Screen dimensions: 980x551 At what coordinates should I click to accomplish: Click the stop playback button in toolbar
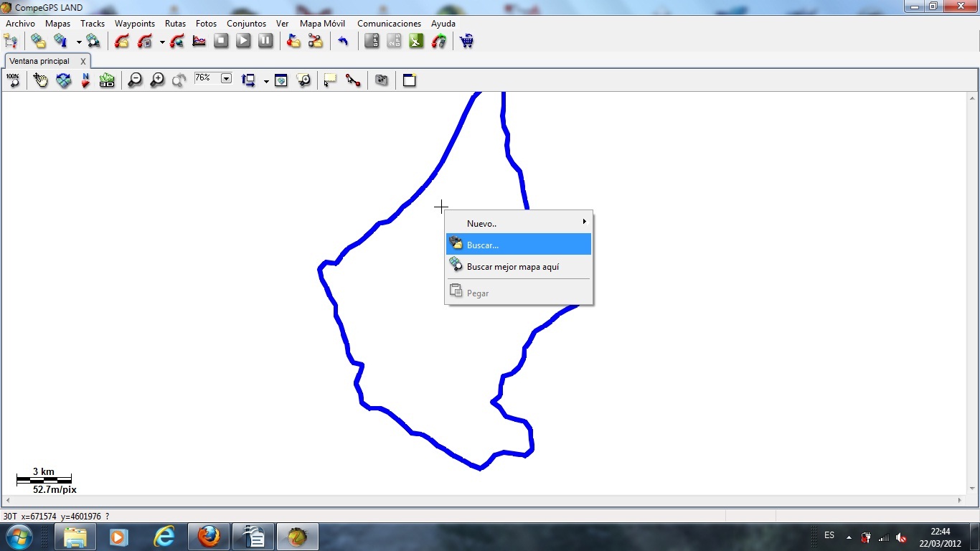[221, 41]
